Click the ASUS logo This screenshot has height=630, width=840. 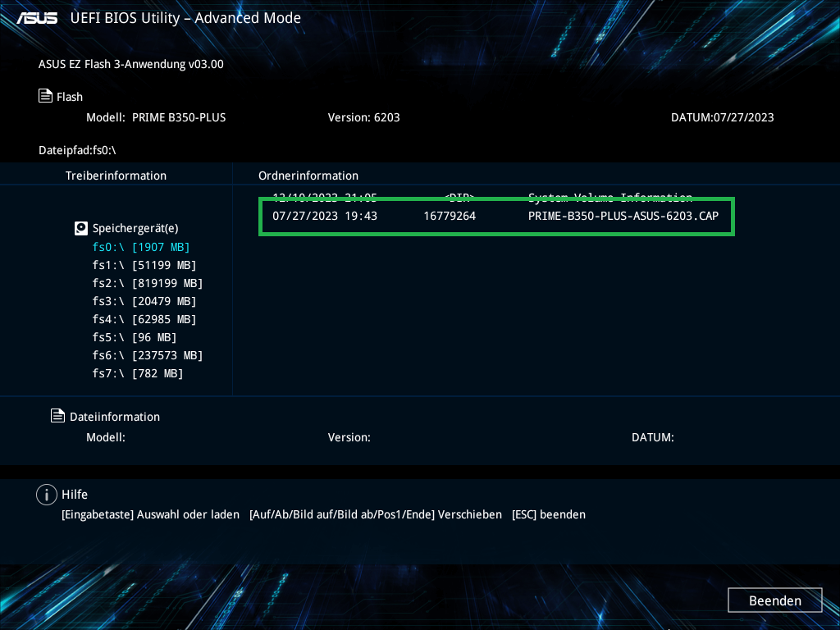37,18
